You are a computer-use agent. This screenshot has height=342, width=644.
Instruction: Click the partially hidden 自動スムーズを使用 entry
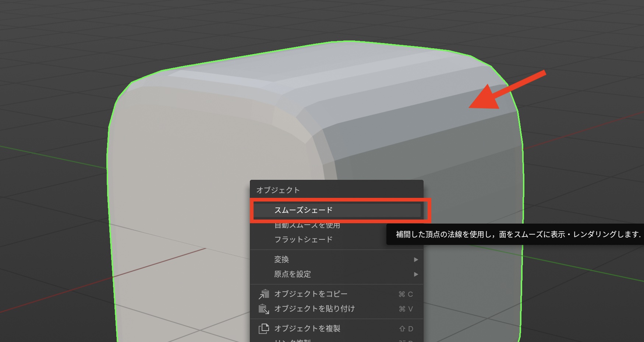(x=307, y=225)
